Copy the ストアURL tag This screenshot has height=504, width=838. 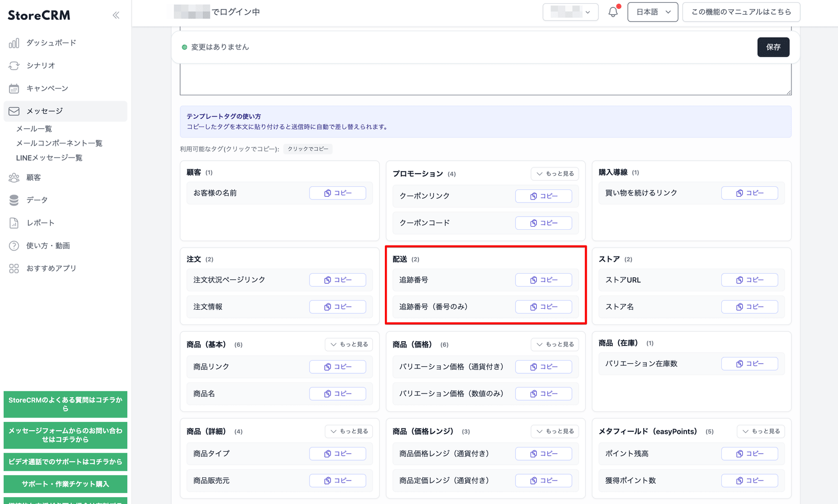pos(749,280)
